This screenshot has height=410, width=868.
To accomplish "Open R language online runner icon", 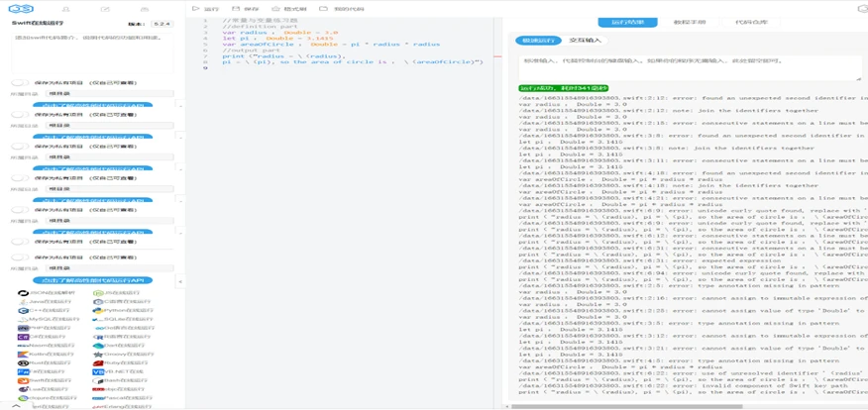I will 98,337.
